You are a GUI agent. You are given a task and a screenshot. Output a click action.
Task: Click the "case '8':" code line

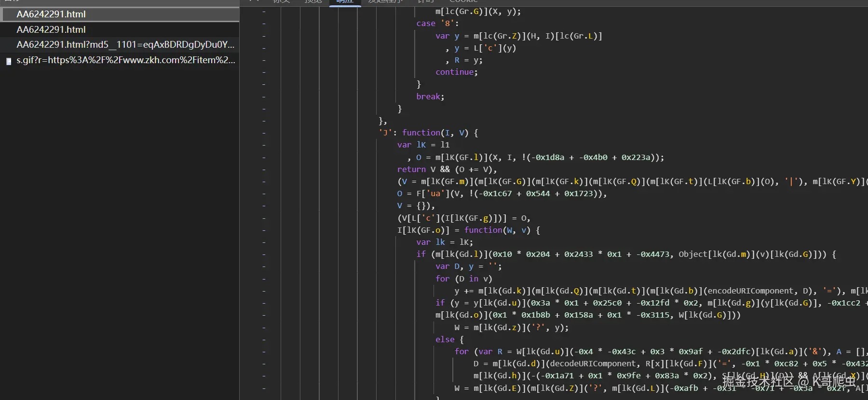(x=437, y=24)
